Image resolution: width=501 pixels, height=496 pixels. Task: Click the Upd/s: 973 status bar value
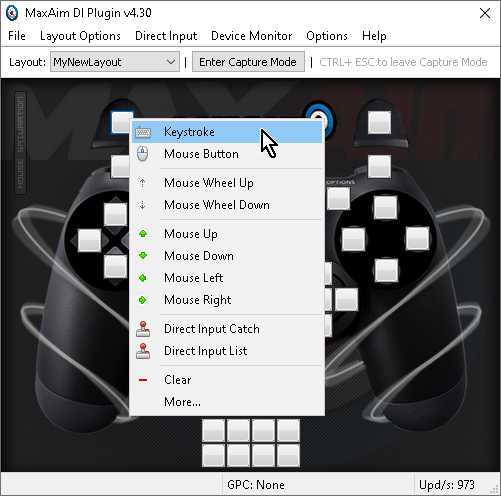pyautogui.click(x=447, y=484)
